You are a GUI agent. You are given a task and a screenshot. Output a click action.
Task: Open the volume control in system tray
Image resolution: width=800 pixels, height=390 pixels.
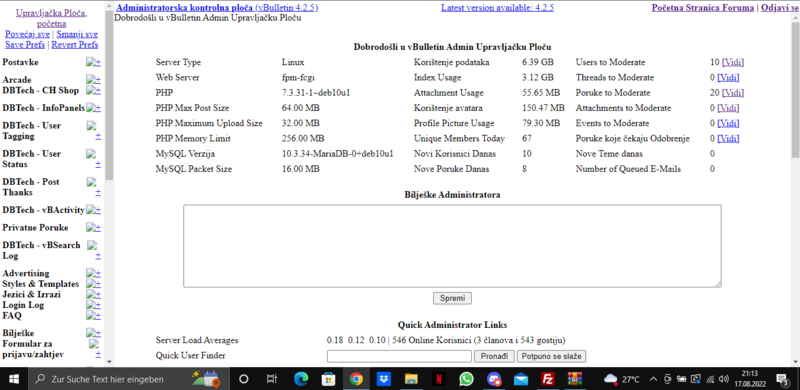click(x=723, y=379)
